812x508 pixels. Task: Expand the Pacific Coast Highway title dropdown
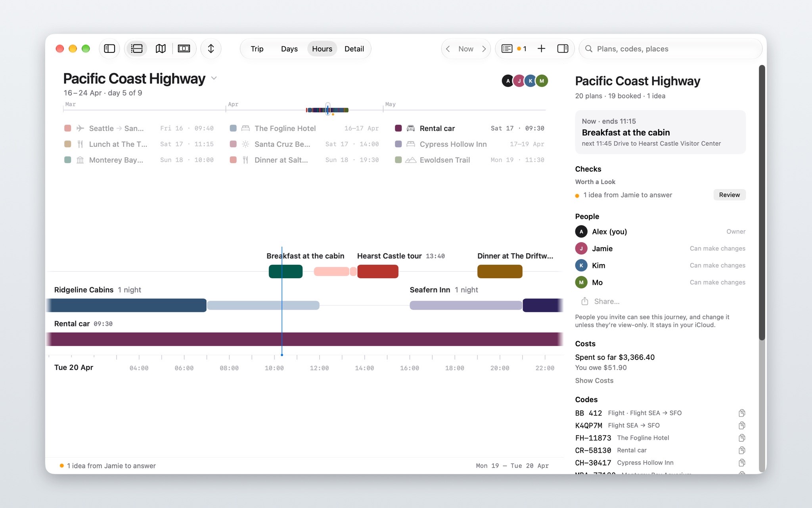(x=214, y=78)
